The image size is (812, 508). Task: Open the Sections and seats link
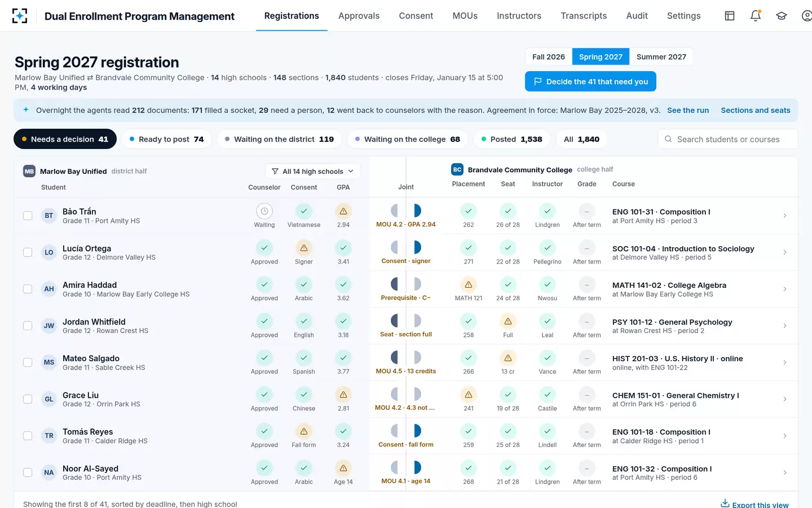click(x=756, y=110)
